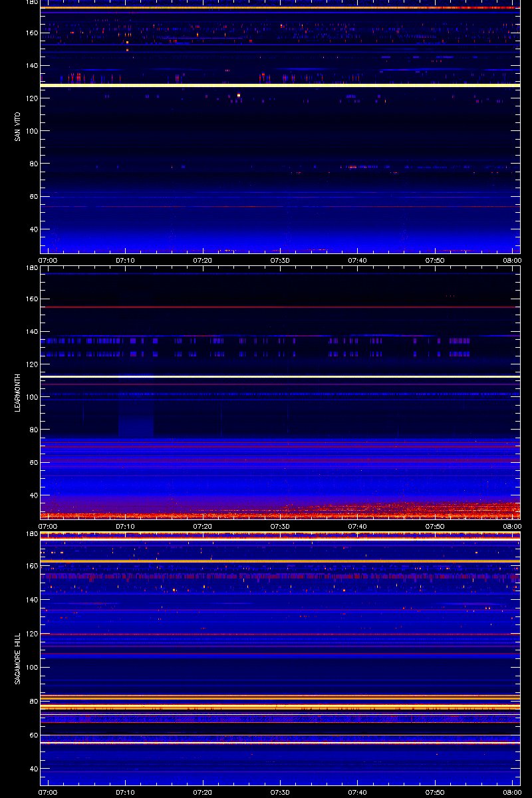
Task: Click the 160 tick on Sagamore Hill's axis
Action: (32, 567)
